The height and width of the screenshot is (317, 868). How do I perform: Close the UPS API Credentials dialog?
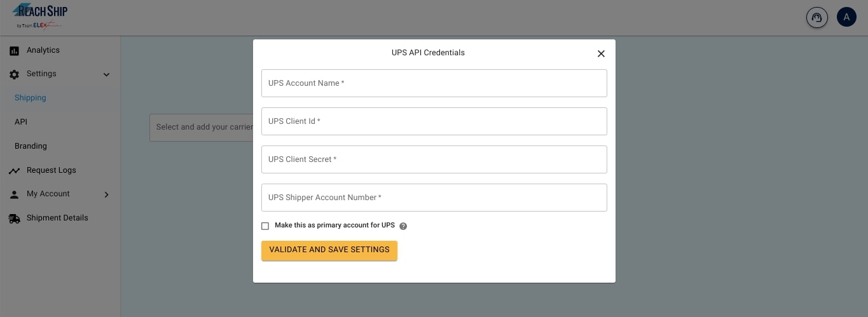click(x=601, y=53)
